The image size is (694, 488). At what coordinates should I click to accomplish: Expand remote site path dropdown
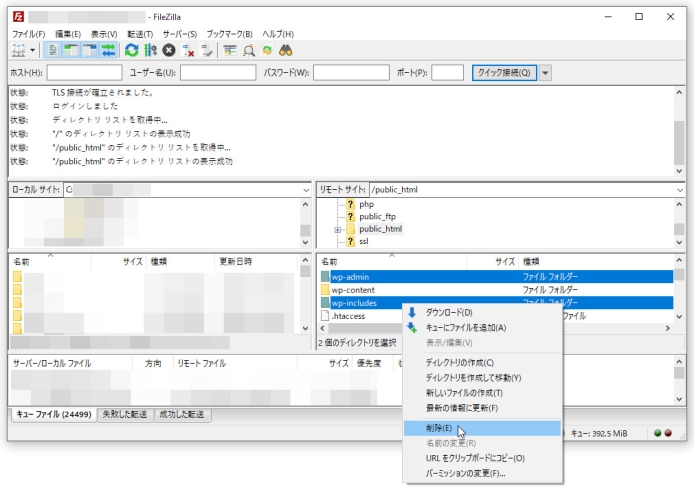pos(680,190)
